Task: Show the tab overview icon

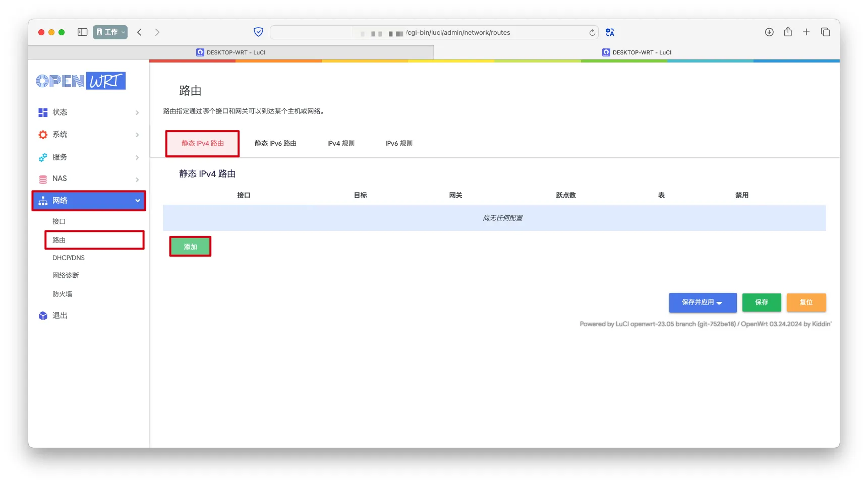Action: tap(825, 32)
